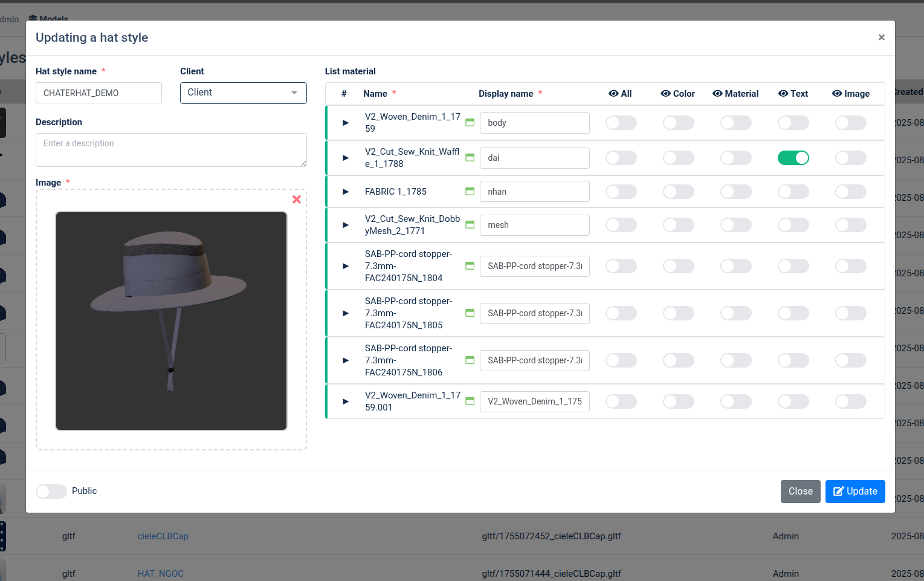This screenshot has height=581, width=924.
Task: Enable Color toggle for body material
Action: pyautogui.click(x=678, y=123)
